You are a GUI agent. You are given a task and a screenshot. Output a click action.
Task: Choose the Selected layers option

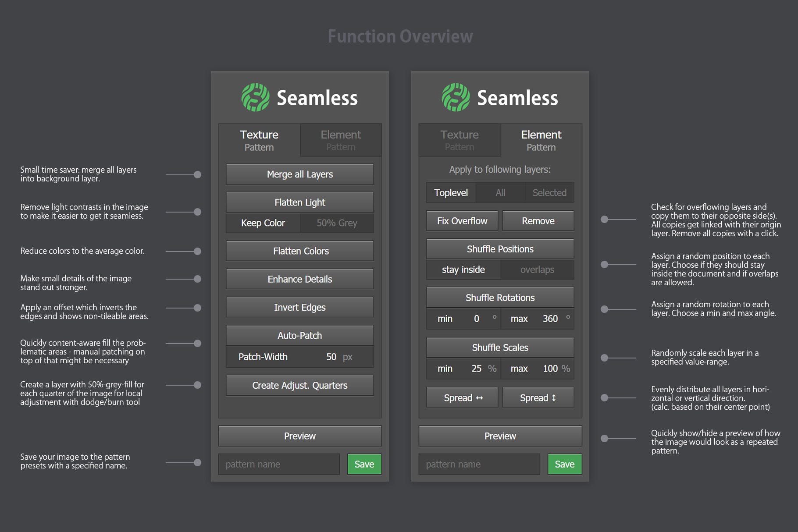[x=549, y=193]
